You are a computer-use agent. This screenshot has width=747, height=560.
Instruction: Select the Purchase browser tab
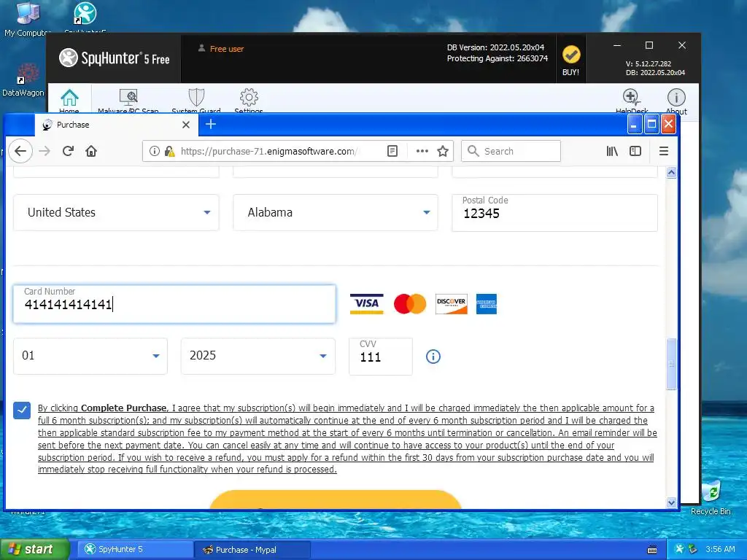point(116,125)
